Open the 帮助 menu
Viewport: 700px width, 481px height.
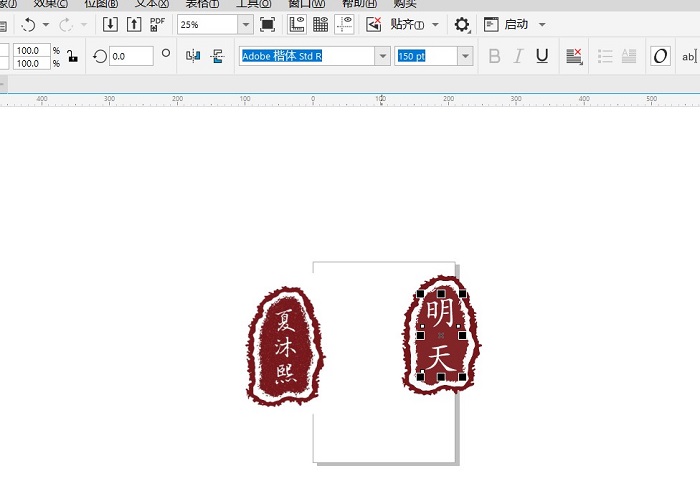tap(359, 4)
